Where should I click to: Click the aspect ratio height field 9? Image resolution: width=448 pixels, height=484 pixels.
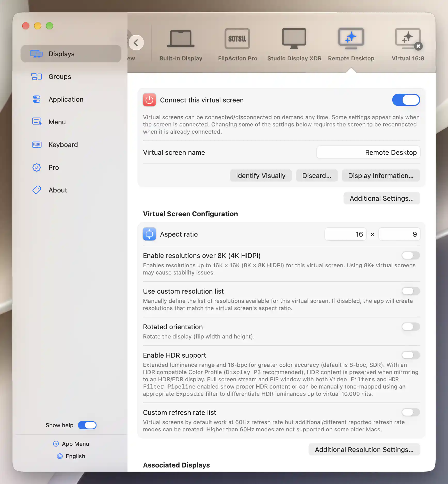point(399,234)
